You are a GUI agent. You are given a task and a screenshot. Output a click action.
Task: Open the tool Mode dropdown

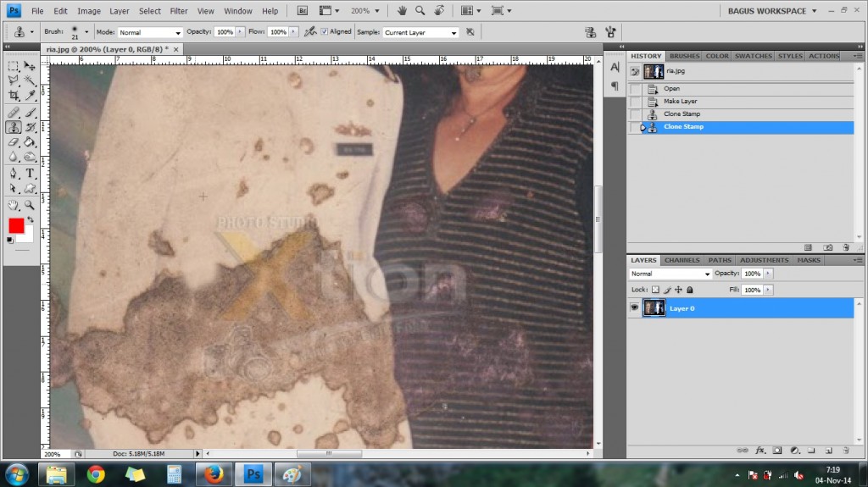pyautogui.click(x=149, y=33)
